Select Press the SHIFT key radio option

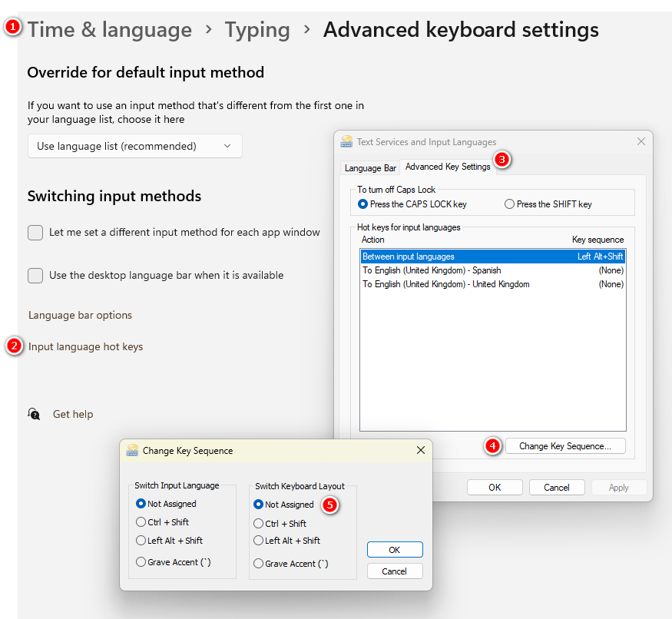click(509, 204)
